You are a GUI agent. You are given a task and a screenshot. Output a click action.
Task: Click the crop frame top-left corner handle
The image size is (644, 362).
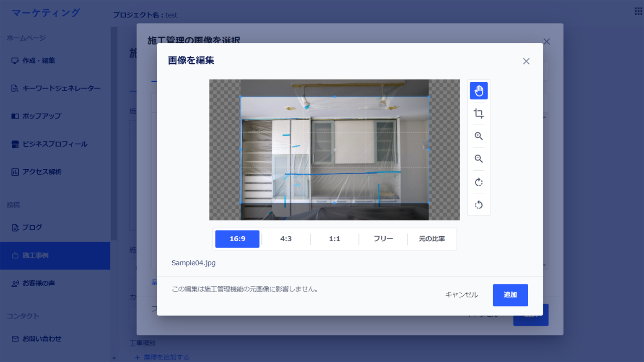(241, 97)
